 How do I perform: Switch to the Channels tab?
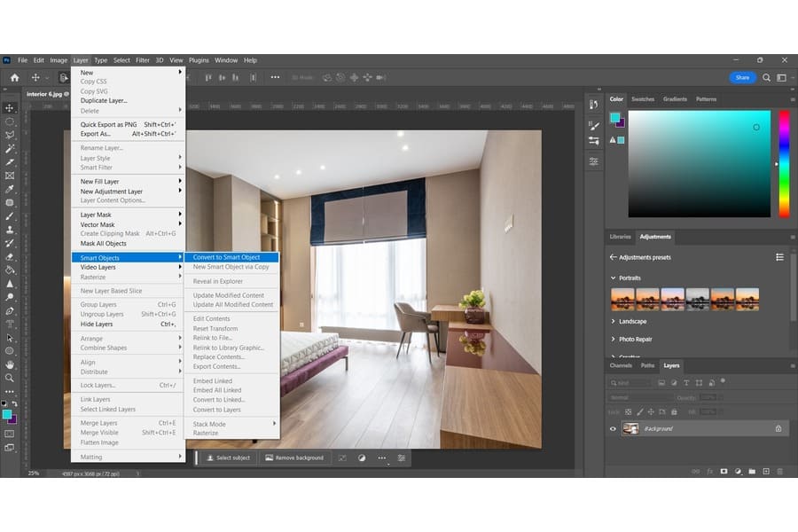[621, 365]
